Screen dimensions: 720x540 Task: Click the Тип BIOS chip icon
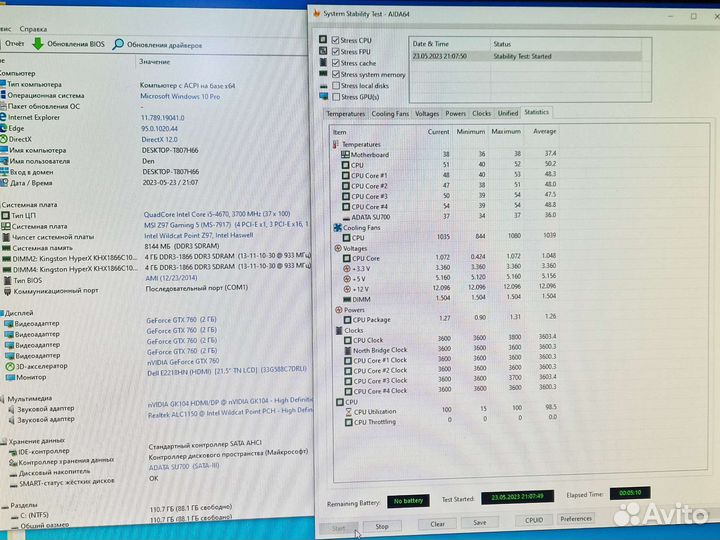point(7,280)
